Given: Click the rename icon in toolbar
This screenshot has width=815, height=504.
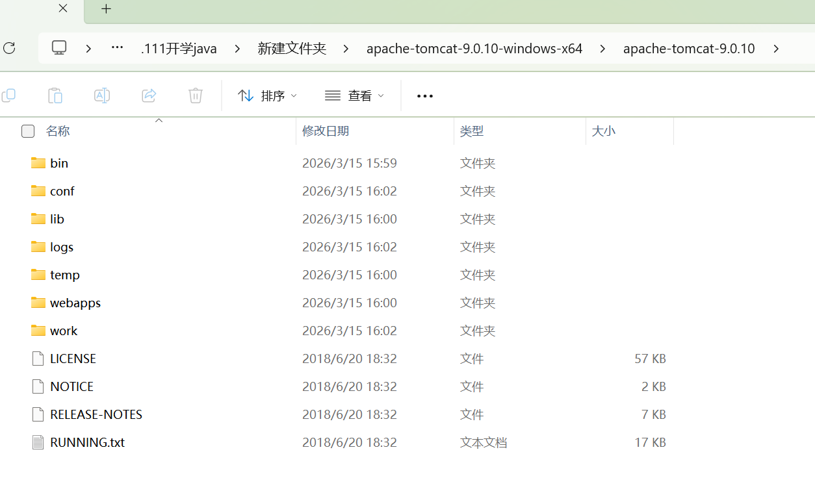Looking at the screenshot, I should point(102,95).
